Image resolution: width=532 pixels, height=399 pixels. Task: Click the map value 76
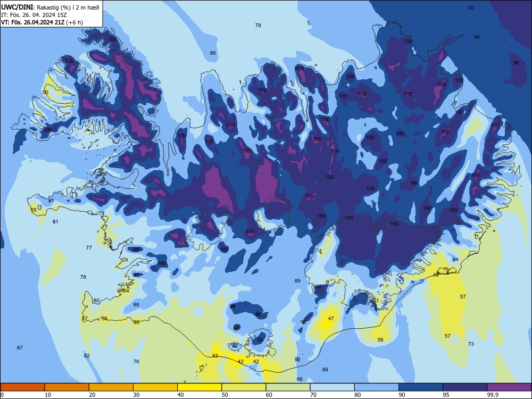click(136, 361)
